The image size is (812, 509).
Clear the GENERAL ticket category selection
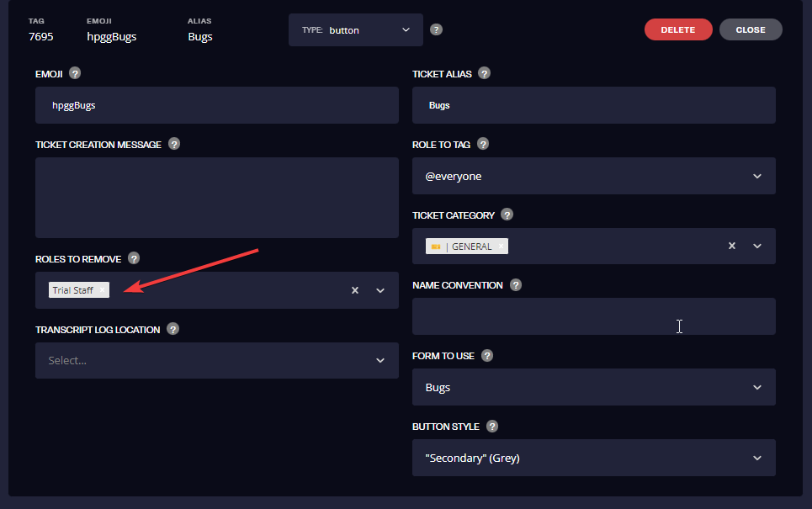pos(731,246)
